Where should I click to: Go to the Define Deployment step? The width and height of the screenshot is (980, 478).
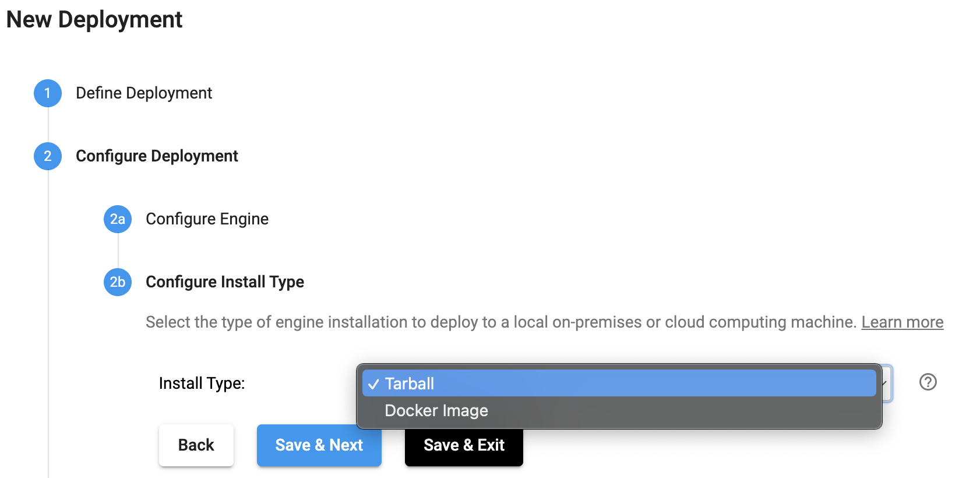pyautogui.click(x=144, y=93)
